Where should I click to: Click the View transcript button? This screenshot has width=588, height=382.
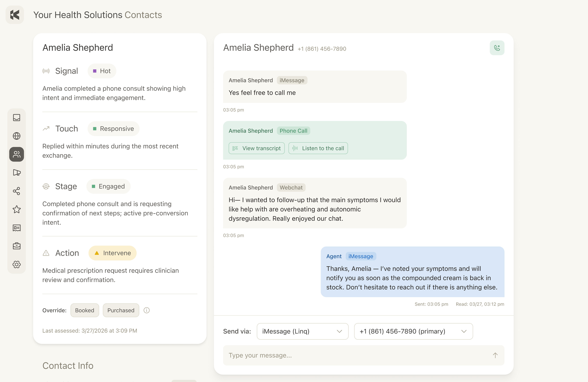point(256,148)
